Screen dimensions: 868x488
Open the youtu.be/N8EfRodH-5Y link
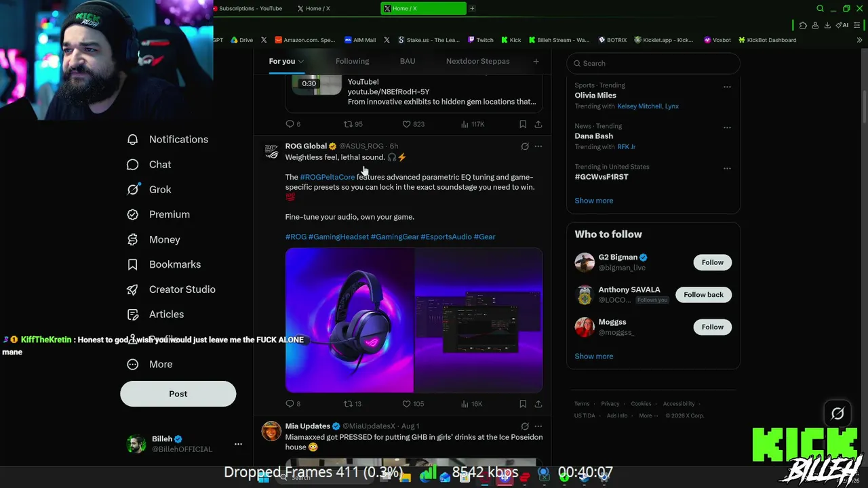389,92
